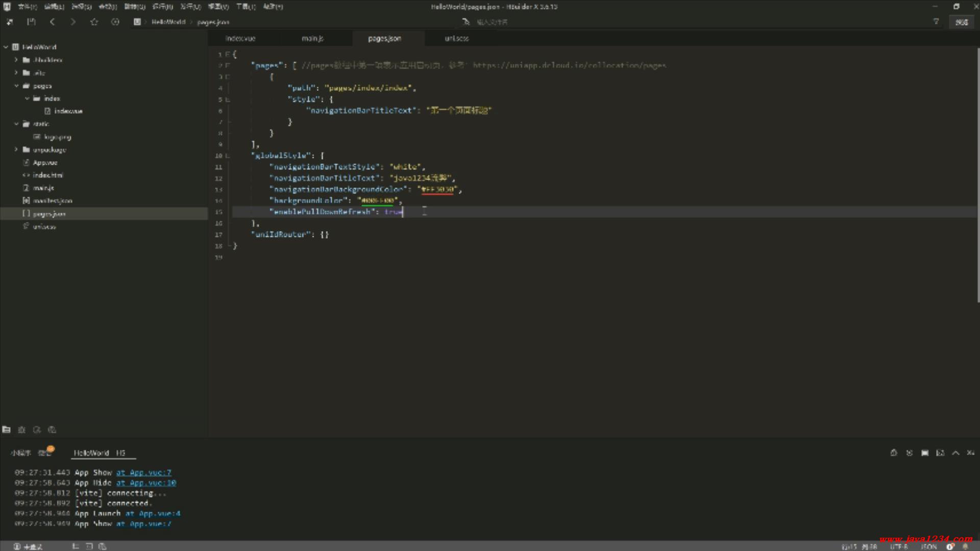This screenshot has width=980, height=551.
Task: Click pages.json in the breadcrumb path
Action: tap(213, 22)
